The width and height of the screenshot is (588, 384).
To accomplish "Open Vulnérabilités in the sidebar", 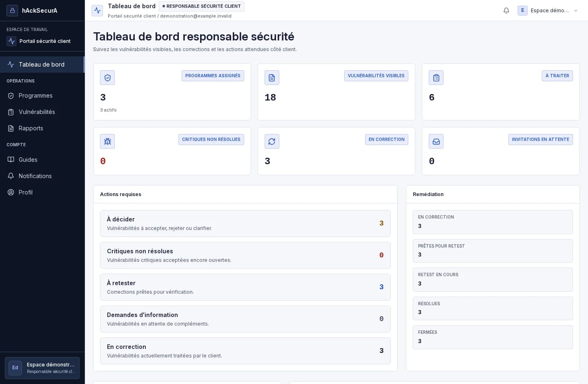I will pos(42,112).
